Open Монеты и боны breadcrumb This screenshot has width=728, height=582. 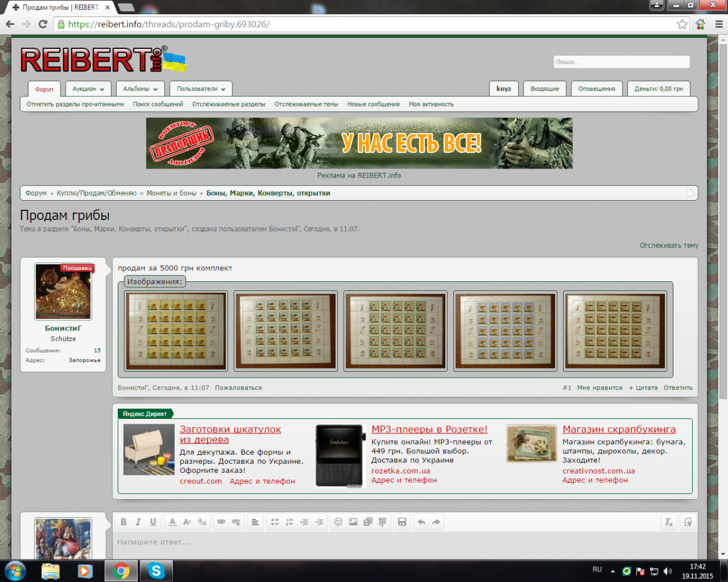(171, 193)
